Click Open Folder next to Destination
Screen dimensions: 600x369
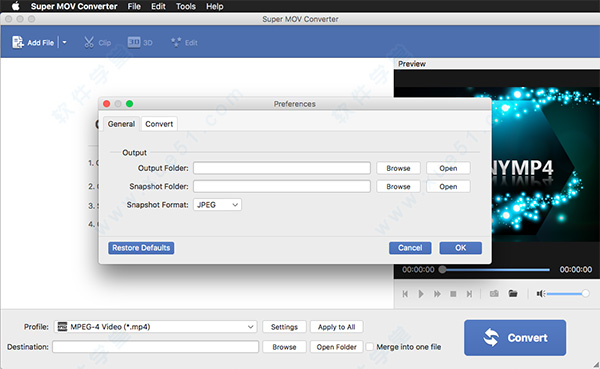[x=336, y=347]
